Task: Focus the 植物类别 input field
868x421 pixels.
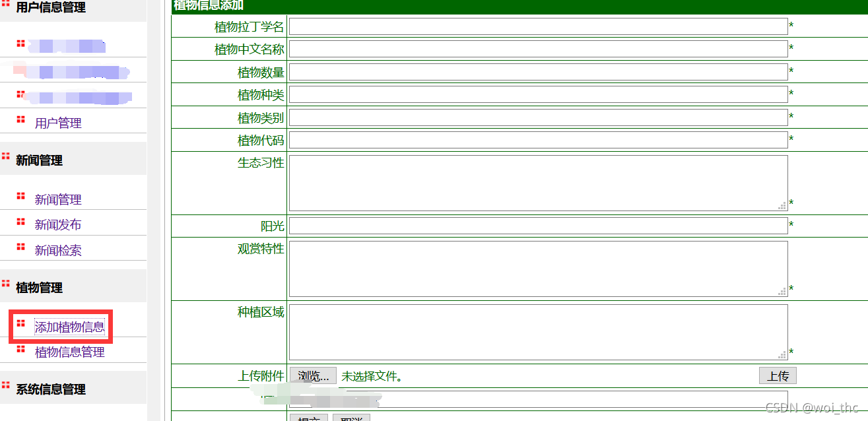Action: 538,117
